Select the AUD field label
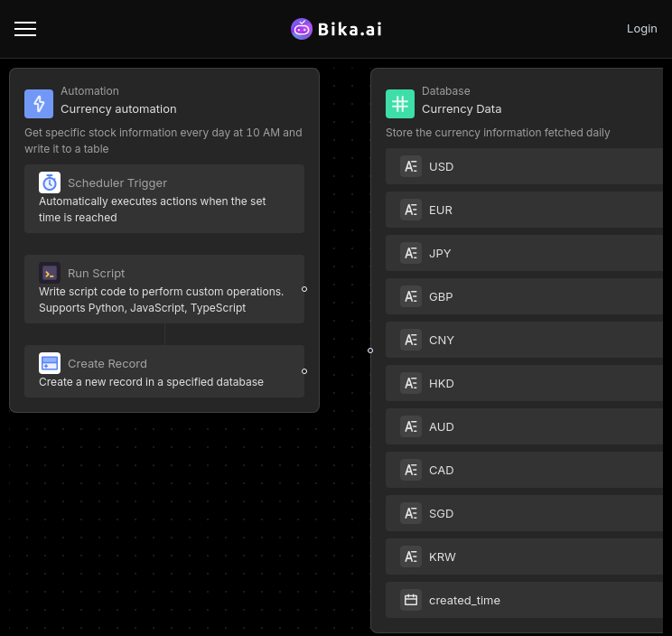The width and height of the screenshot is (672, 636). click(x=442, y=426)
